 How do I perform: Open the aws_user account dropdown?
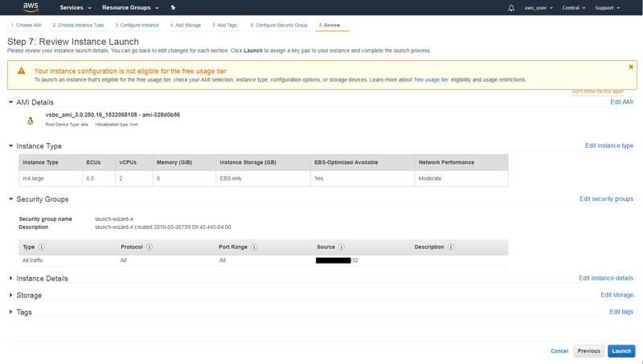(539, 8)
